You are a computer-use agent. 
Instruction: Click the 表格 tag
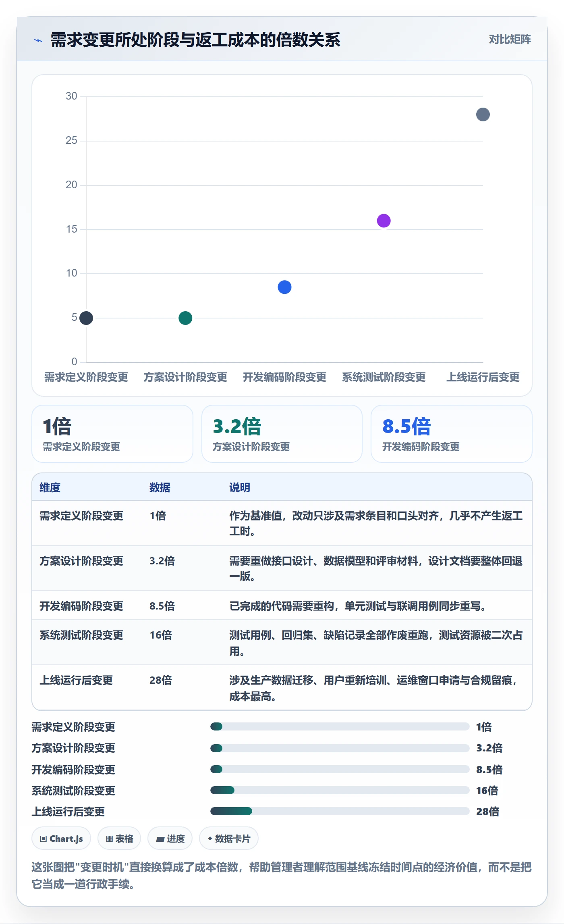pos(119,839)
